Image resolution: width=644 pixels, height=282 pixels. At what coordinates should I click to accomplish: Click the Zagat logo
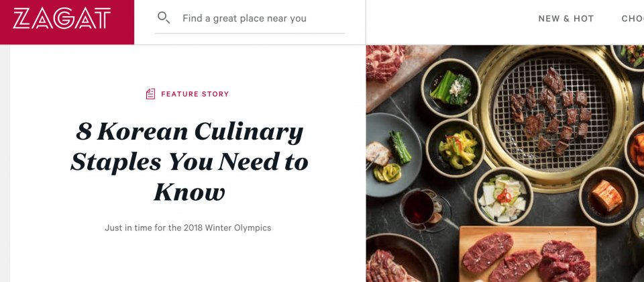[x=62, y=19]
